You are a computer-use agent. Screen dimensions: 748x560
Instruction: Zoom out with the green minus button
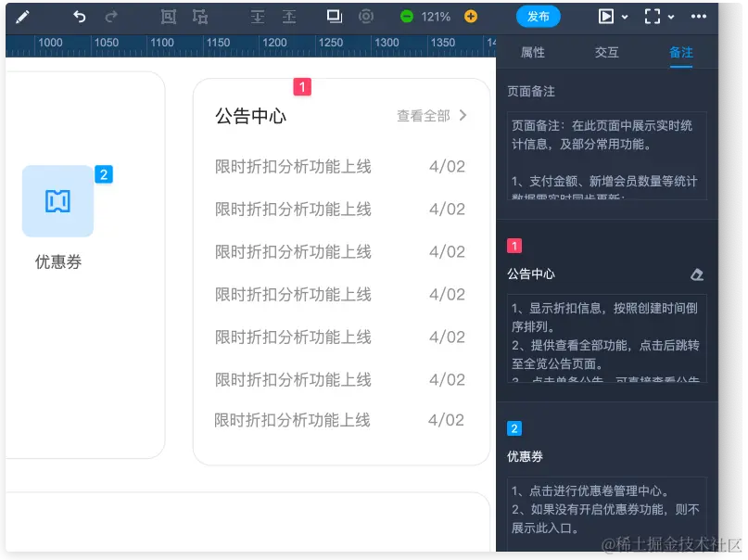pyautogui.click(x=407, y=17)
